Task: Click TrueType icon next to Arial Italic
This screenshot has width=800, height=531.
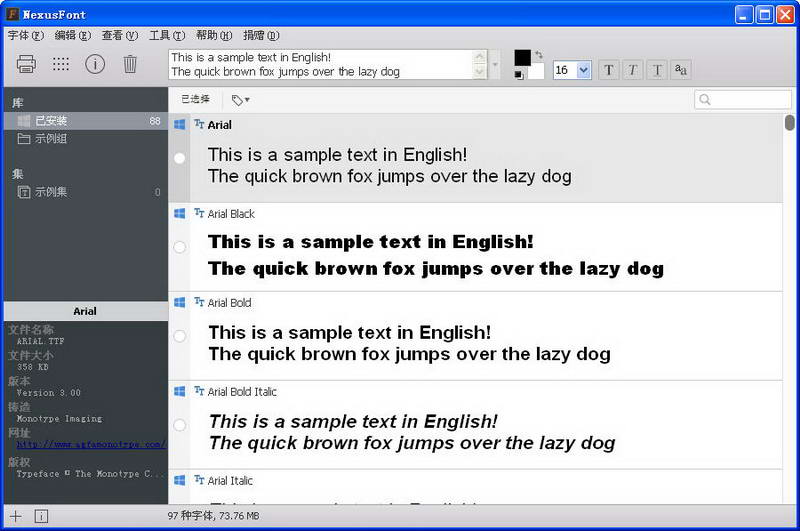Action: (199, 479)
